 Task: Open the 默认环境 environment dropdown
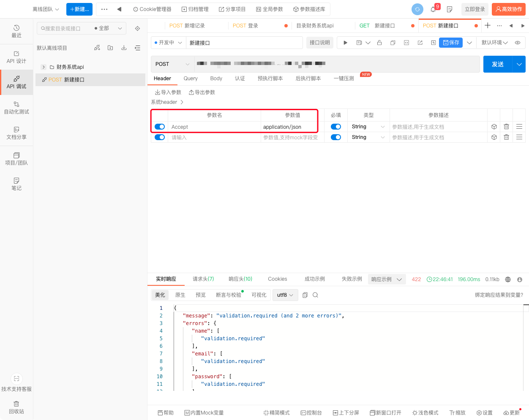pos(494,43)
